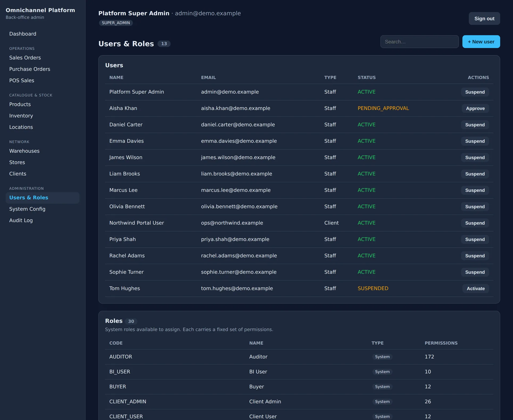Click the CLIENT_ADMIN role code
Viewport: 513px width, 420px height.
[x=128, y=402]
